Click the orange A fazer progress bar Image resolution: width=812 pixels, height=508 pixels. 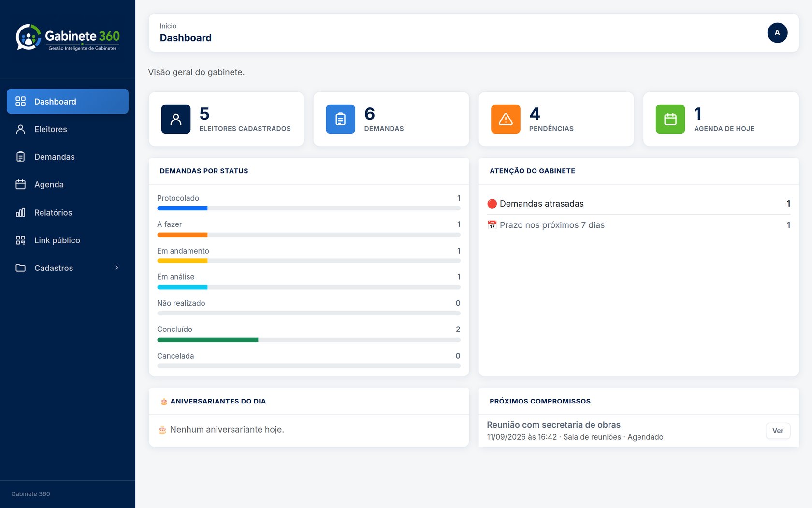(182, 235)
